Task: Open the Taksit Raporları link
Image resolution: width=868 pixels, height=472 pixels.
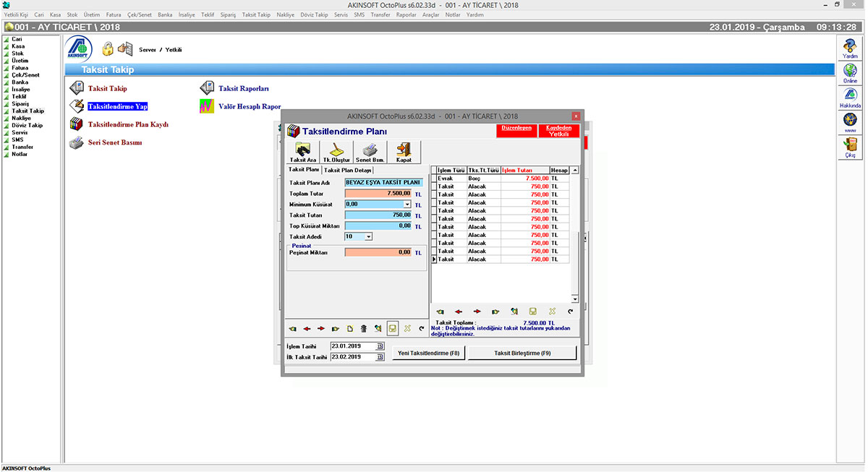Action: tap(244, 88)
